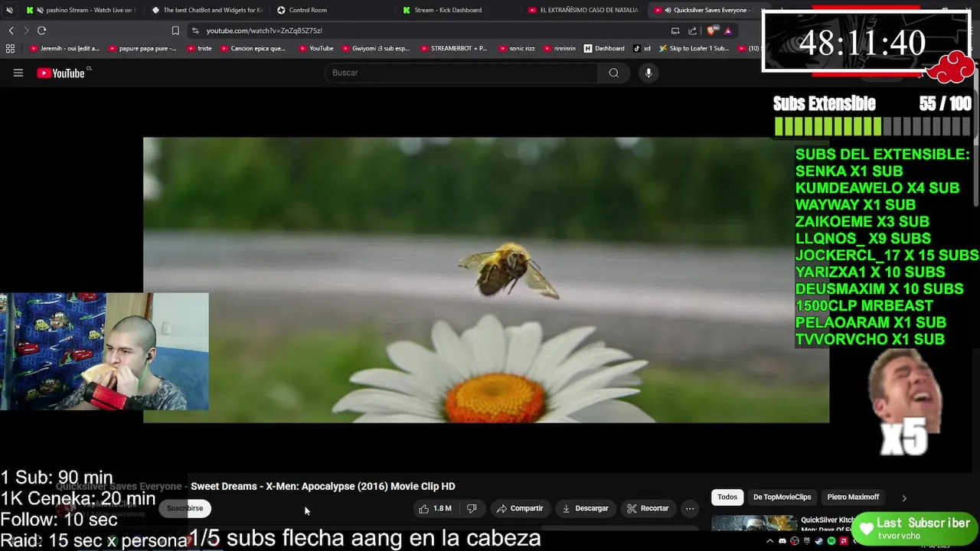Open the YouTube hamburger guide menu
The width and height of the screenshot is (980, 551).
click(x=18, y=73)
